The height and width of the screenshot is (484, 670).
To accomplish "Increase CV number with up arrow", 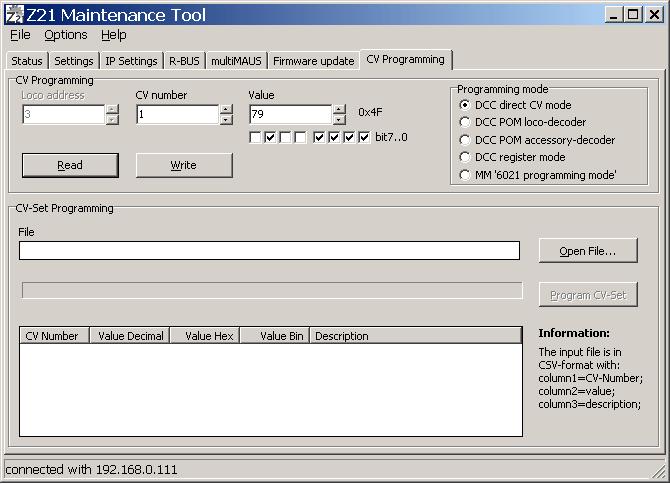I will point(226,109).
